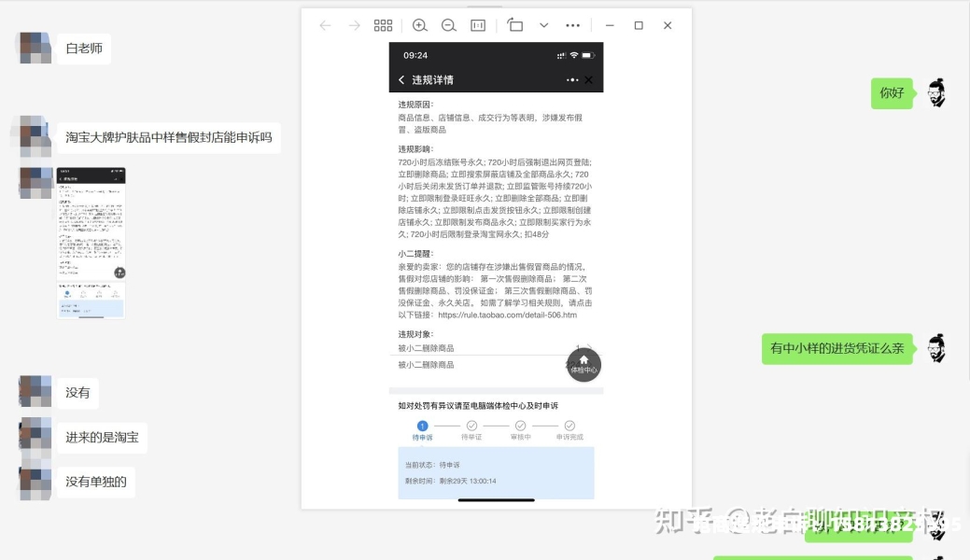Tap the 体检中心 floating home button
The image size is (970, 560).
tap(583, 365)
